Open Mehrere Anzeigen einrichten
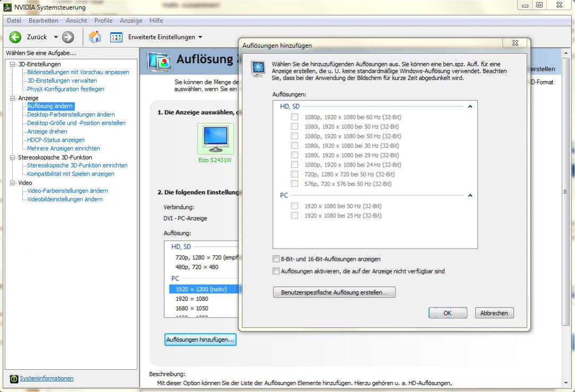This screenshot has width=575, height=392. point(63,149)
